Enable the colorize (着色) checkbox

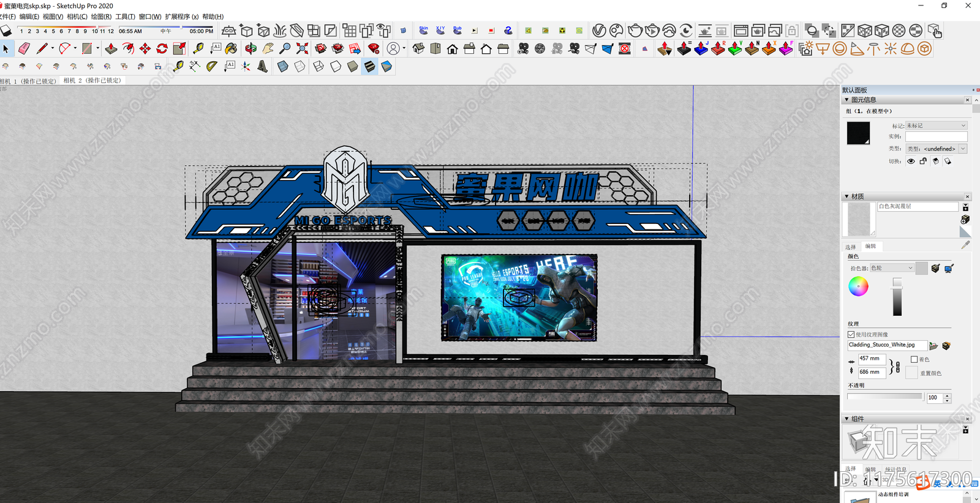pyautogui.click(x=914, y=359)
